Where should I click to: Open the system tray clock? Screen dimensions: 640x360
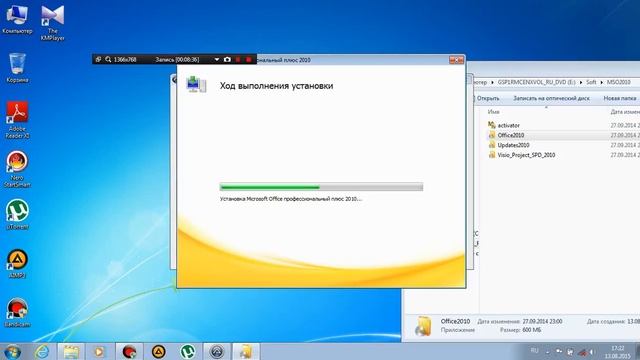click(618, 352)
